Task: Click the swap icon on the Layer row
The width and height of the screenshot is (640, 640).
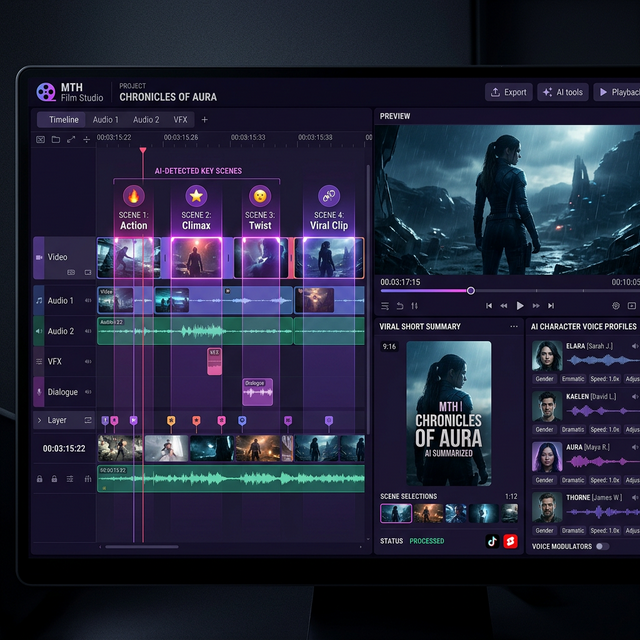Action: click(88, 420)
